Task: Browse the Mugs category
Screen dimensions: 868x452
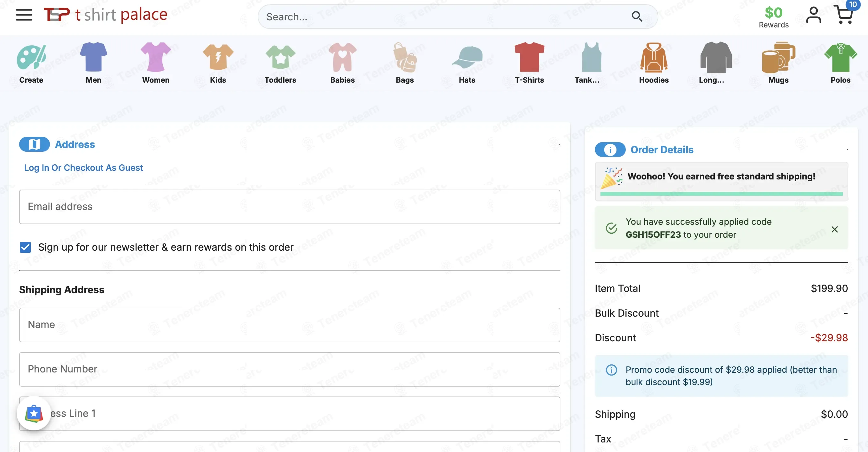Action: point(778,63)
